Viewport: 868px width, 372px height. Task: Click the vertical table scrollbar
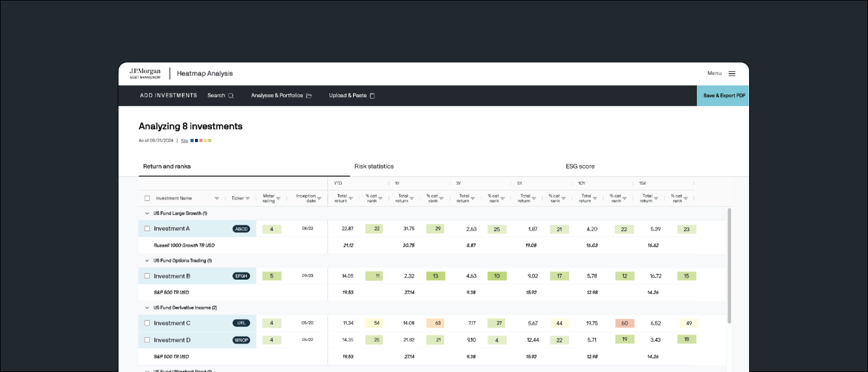click(x=730, y=265)
